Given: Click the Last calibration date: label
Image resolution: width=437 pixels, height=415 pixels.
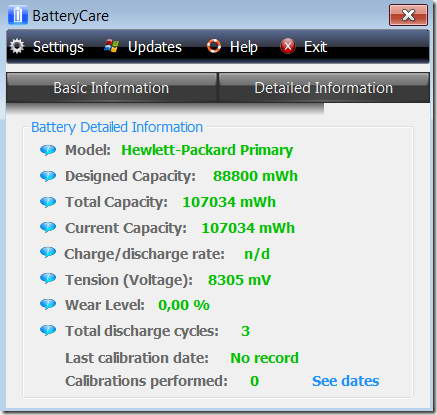Looking at the screenshot, I should click(x=137, y=358).
